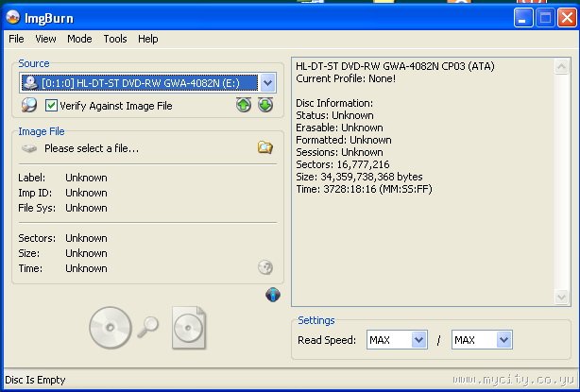Minimize the ImgBurn window
This screenshot has width=580, height=392.
(523, 18)
